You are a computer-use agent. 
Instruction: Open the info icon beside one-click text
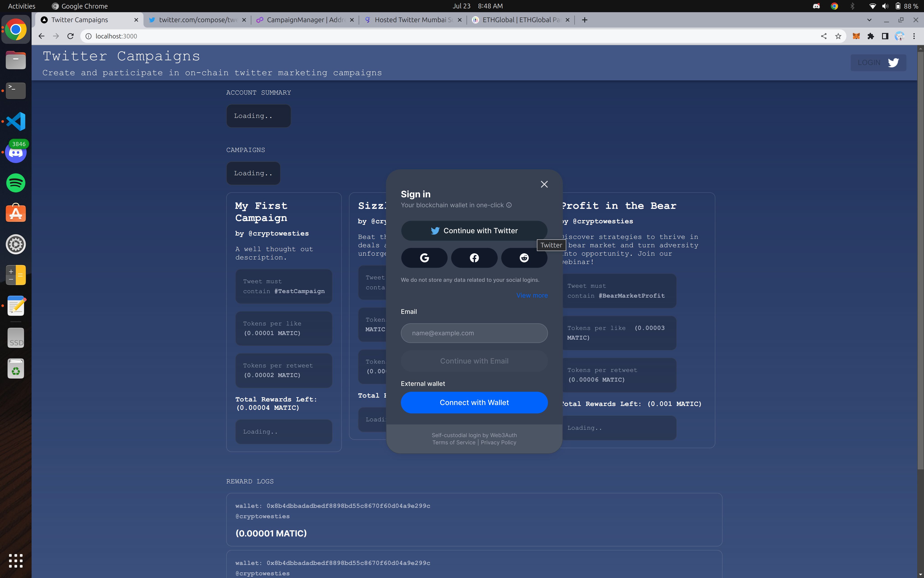click(x=508, y=205)
